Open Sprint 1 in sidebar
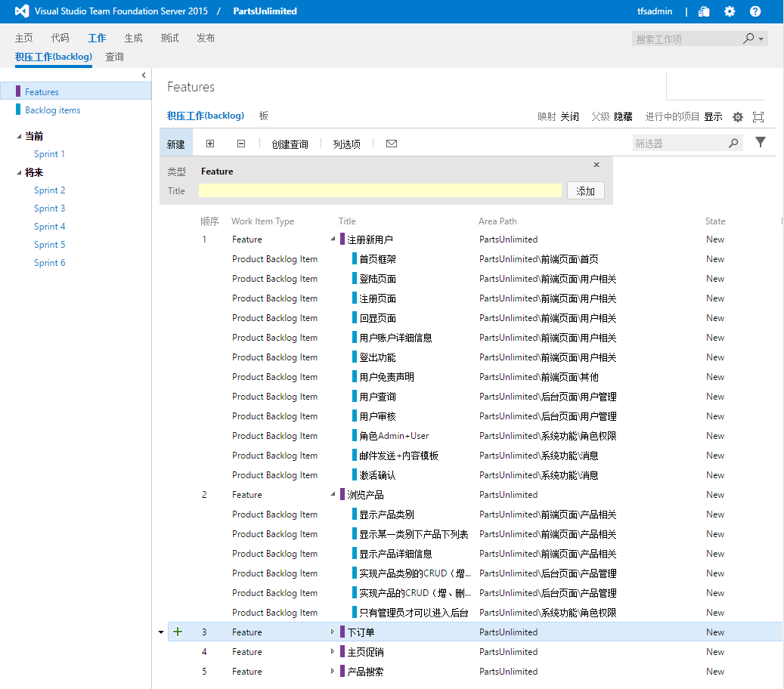Viewport: 784px width, 689px height. pyautogui.click(x=49, y=154)
